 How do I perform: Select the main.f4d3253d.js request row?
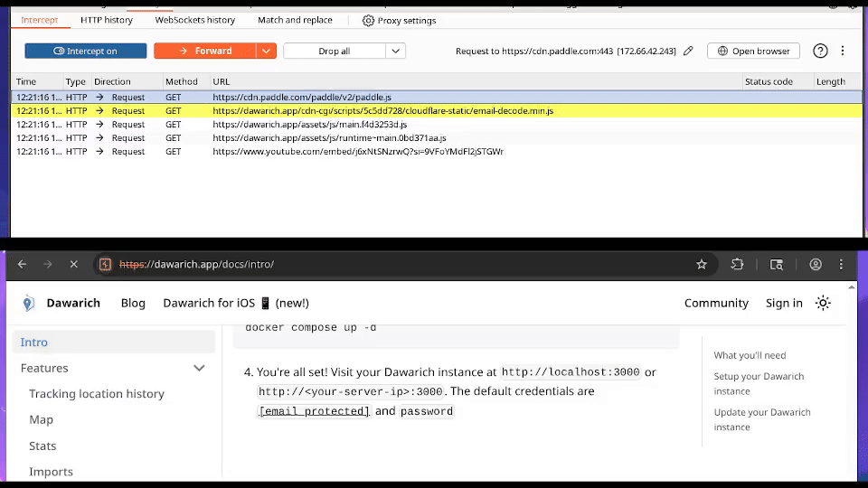pyautogui.click(x=436, y=125)
